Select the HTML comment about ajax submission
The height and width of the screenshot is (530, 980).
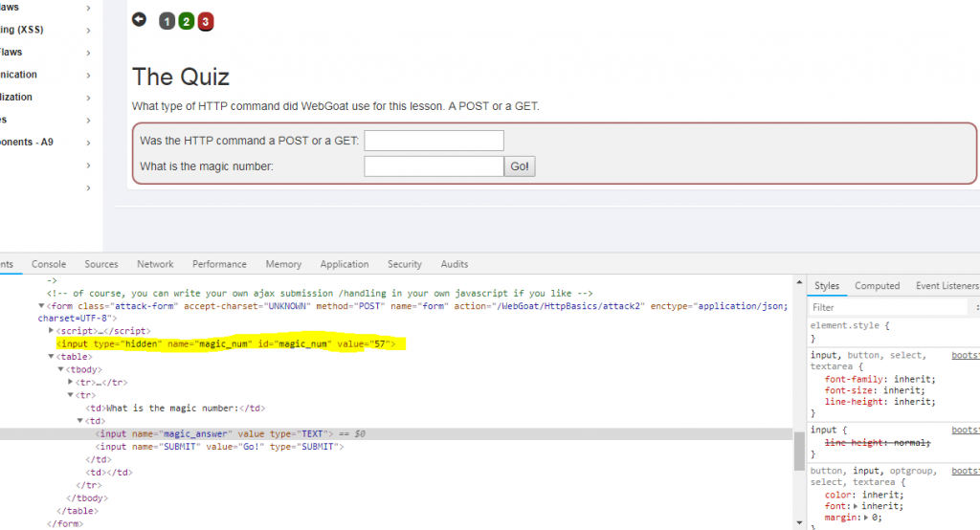tap(320, 293)
